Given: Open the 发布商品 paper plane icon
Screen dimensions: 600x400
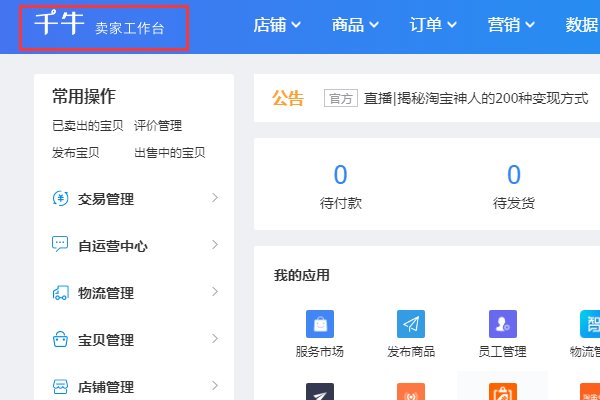Looking at the screenshot, I should point(411,324).
